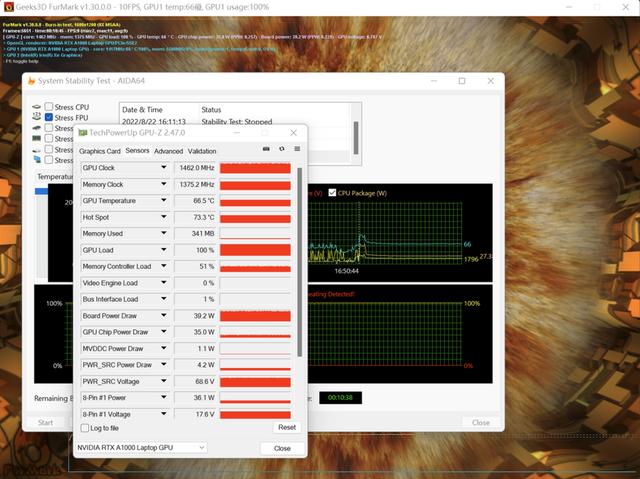Click the GPU-Z sensors vertical scrollbar
This screenshot has width=640, height=479.
[300, 262]
